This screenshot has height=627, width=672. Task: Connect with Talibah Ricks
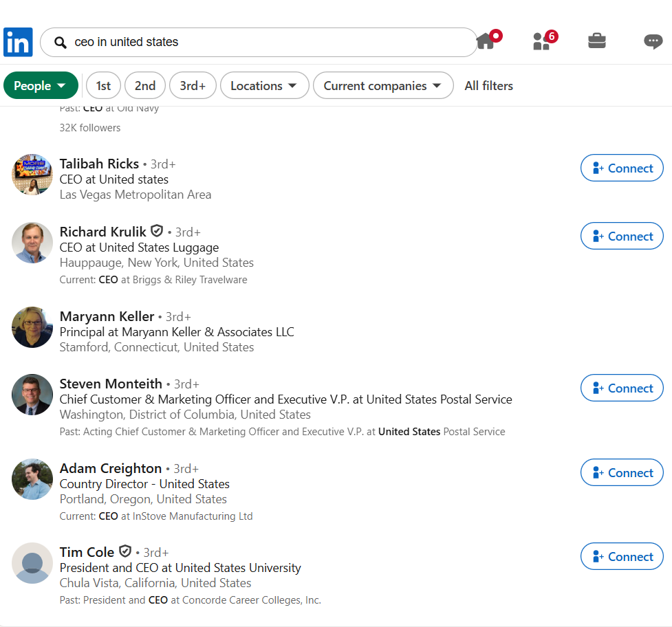622,168
